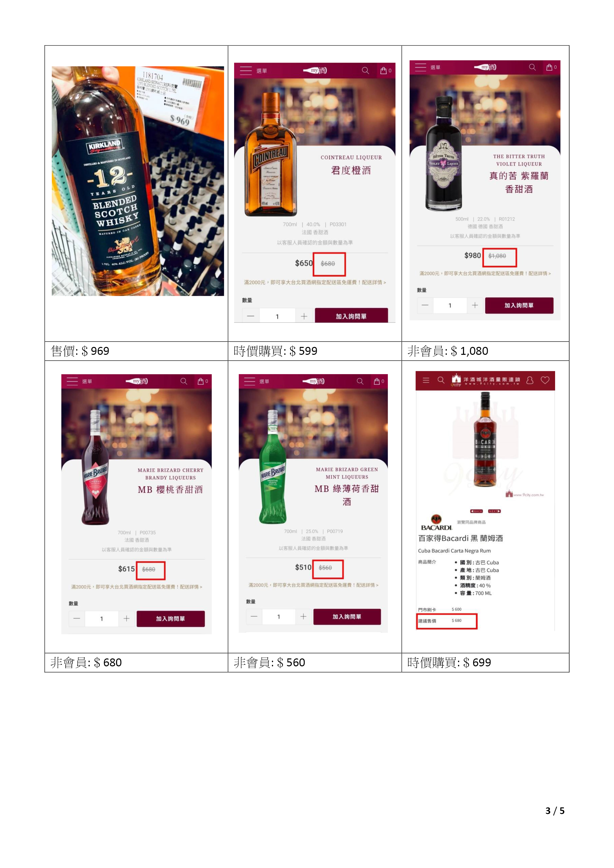Decrease quantity for Bitter Truth Violet liqueur

[425, 306]
